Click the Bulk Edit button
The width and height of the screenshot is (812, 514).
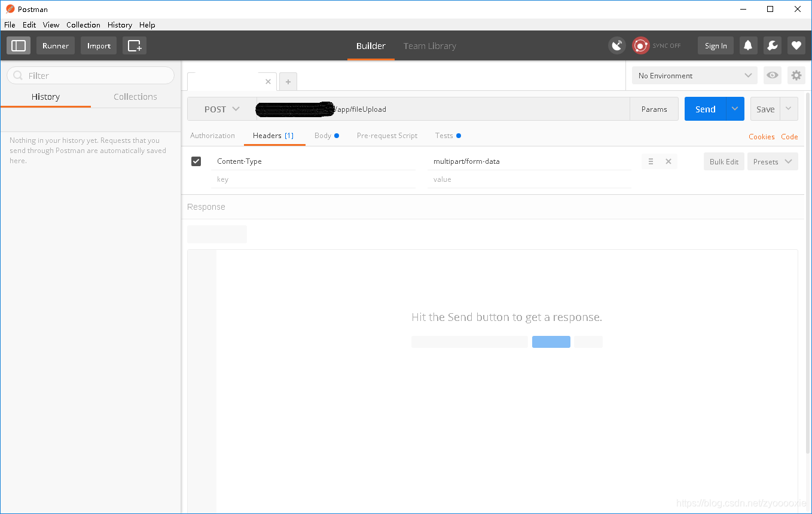point(724,161)
